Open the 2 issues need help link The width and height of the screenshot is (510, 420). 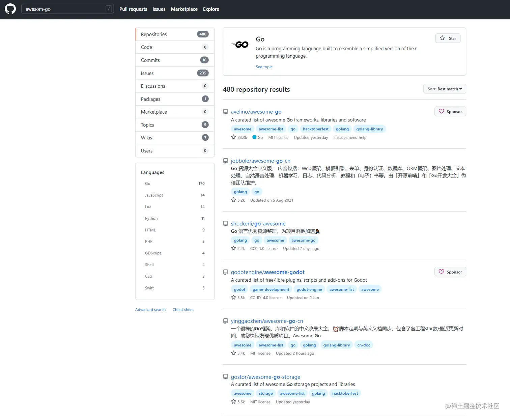[350, 138]
